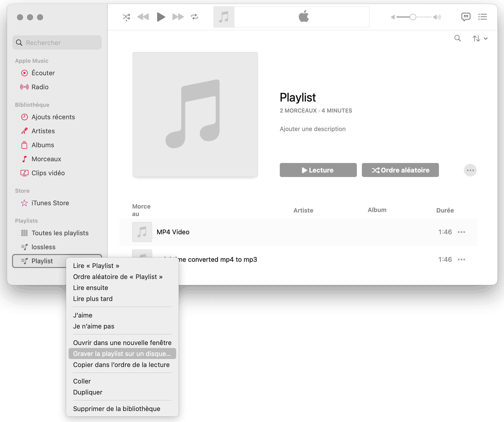Choose Lire plus tard in the menu

tap(122, 299)
